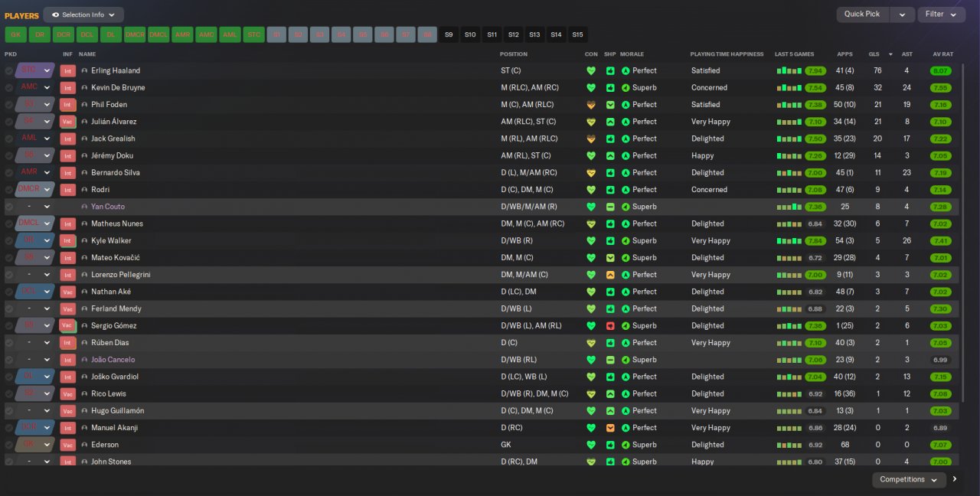Click the Int status icon for Rodri
The height and width of the screenshot is (496, 980).
coord(67,190)
